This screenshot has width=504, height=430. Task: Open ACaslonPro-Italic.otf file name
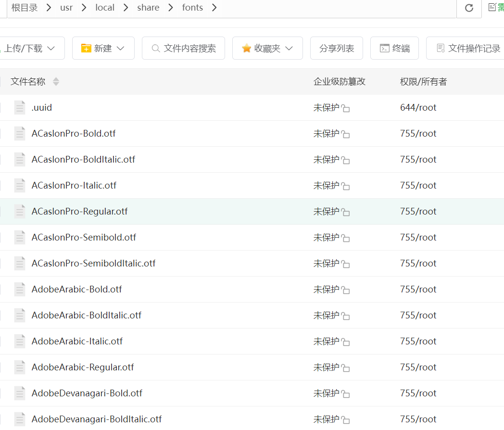(74, 186)
